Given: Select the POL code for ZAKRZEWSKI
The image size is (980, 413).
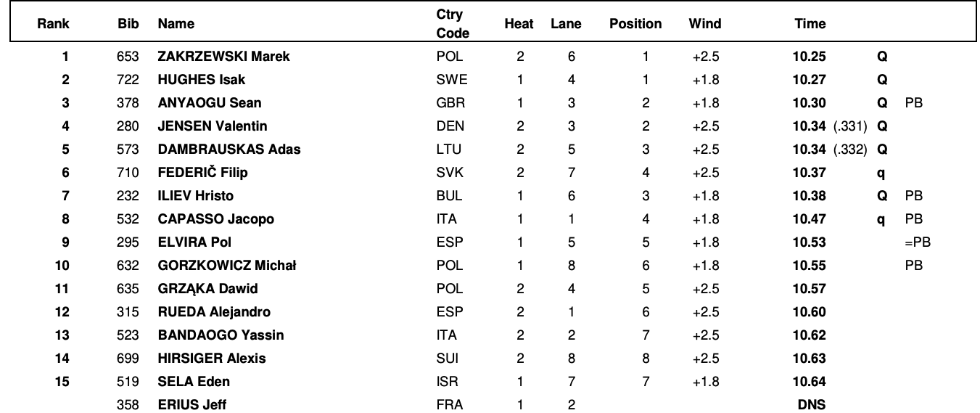Looking at the screenshot, I should coord(450,57).
